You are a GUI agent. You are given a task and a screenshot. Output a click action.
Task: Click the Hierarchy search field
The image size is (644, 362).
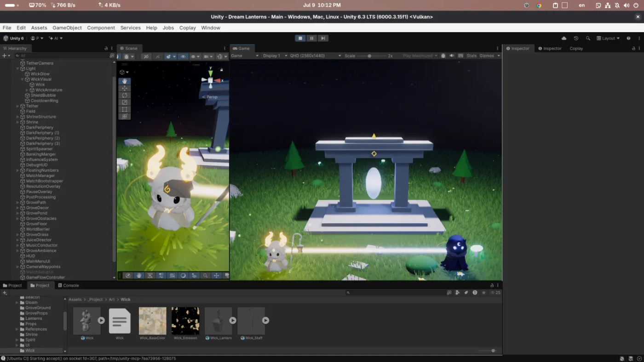pos(63,56)
